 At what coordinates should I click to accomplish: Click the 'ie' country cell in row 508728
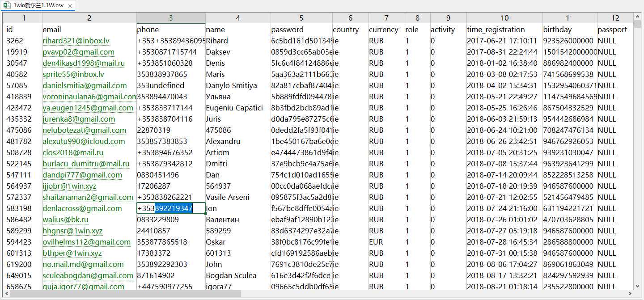pyautogui.click(x=351, y=152)
